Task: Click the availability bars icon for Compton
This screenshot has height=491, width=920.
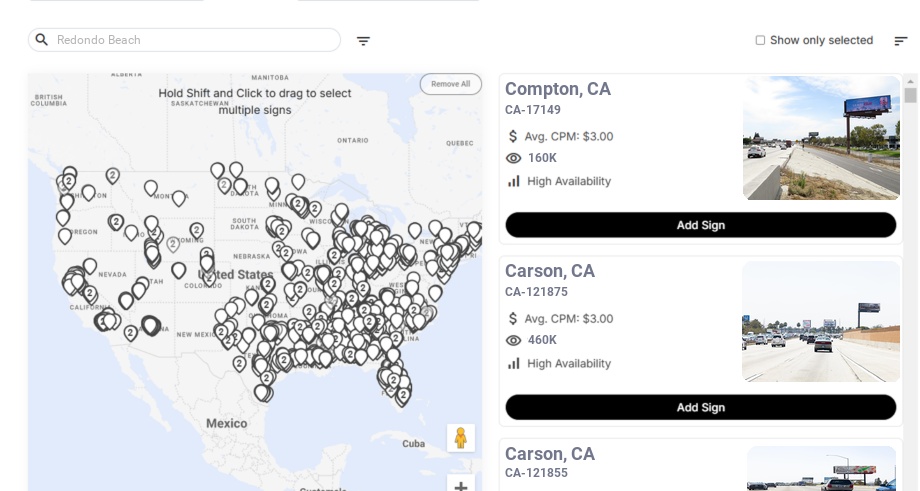Action: (x=514, y=181)
